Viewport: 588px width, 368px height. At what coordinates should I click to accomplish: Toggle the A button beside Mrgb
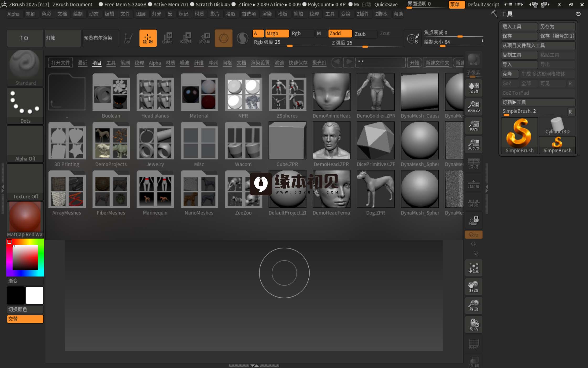tap(258, 33)
